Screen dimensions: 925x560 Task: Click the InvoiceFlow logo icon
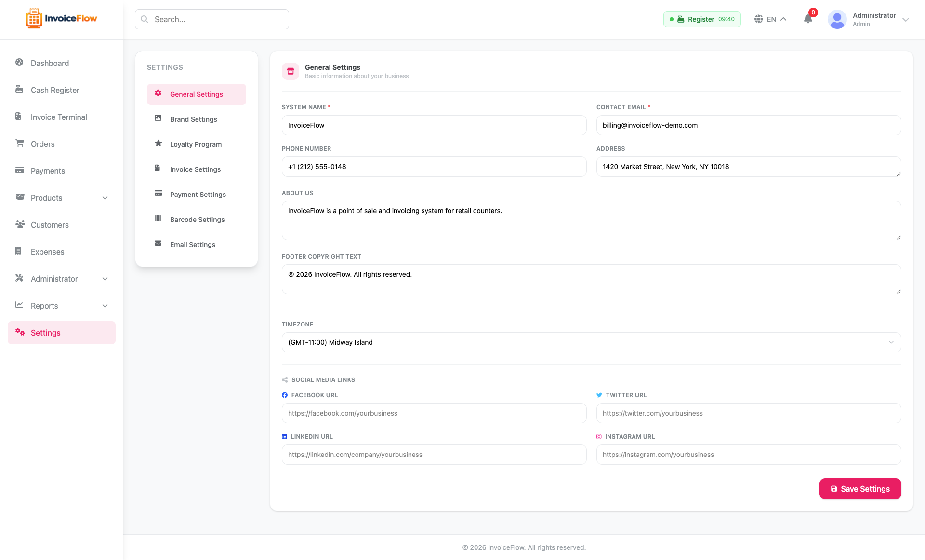pos(34,19)
